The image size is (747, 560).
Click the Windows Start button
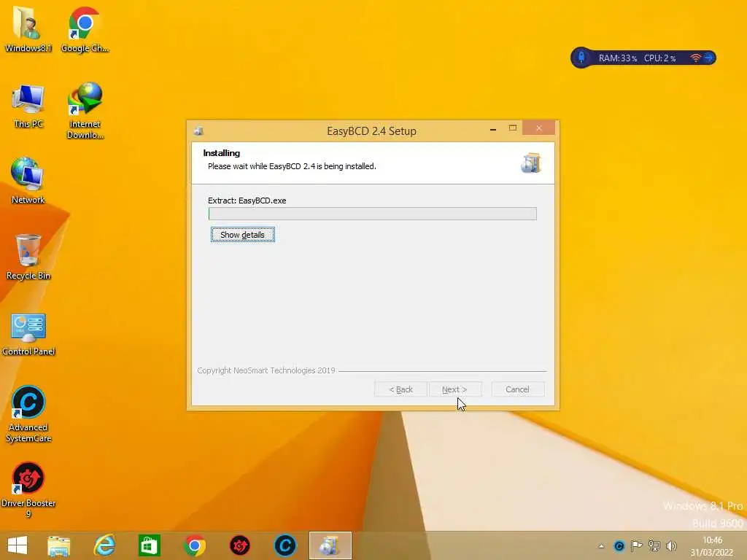coord(18,545)
